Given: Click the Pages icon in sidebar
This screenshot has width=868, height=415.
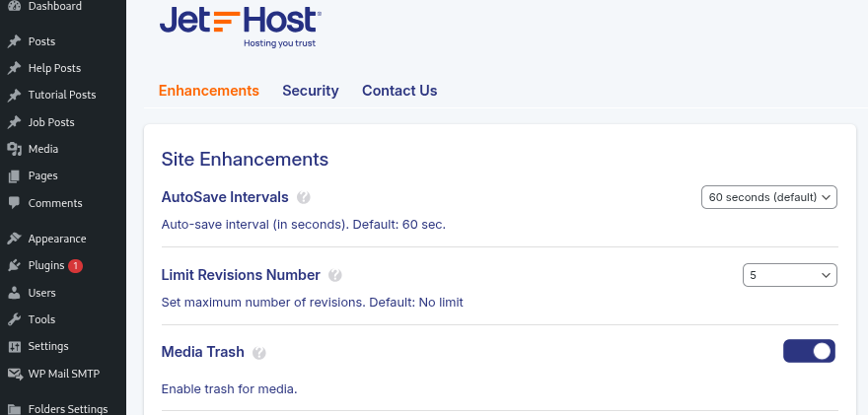Looking at the screenshot, I should coord(15,176).
